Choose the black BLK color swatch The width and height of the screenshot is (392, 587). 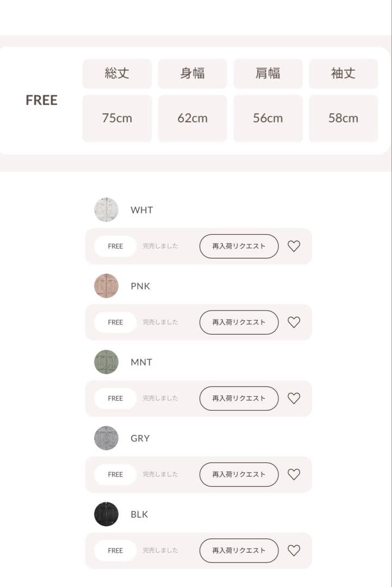(106, 514)
